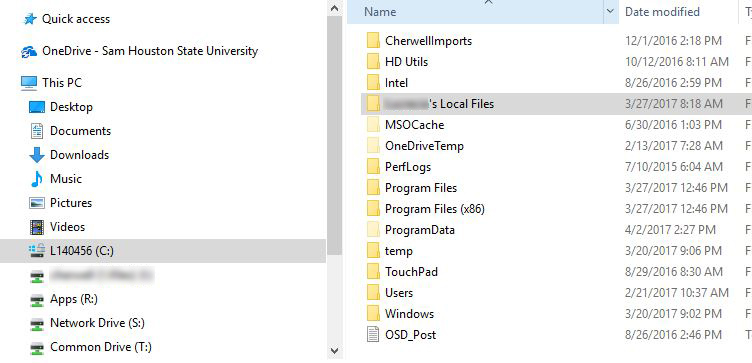Select This PC in navigation pane
Image resolution: width=752 pixels, height=363 pixels.
[62, 83]
